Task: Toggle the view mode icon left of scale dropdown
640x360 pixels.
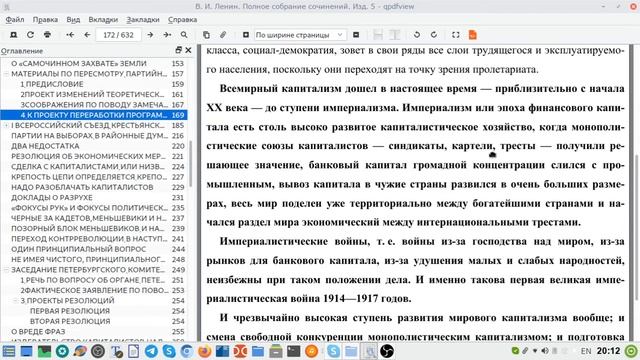Action: click(x=246, y=35)
